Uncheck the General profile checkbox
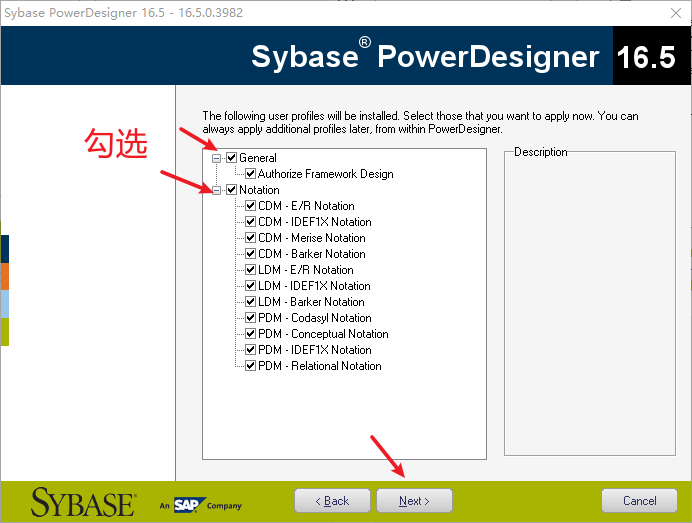This screenshot has height=523, width=692. click(232, 158)
